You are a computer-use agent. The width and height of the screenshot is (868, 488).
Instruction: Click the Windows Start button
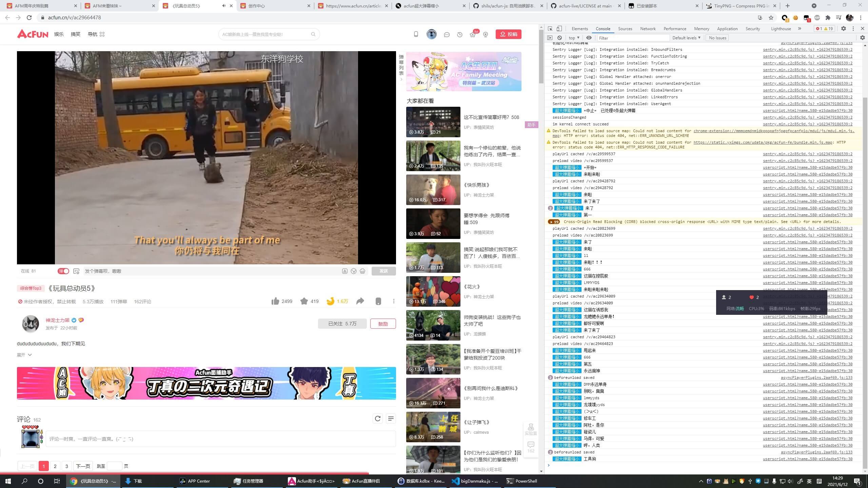click(x=8, y=481)
